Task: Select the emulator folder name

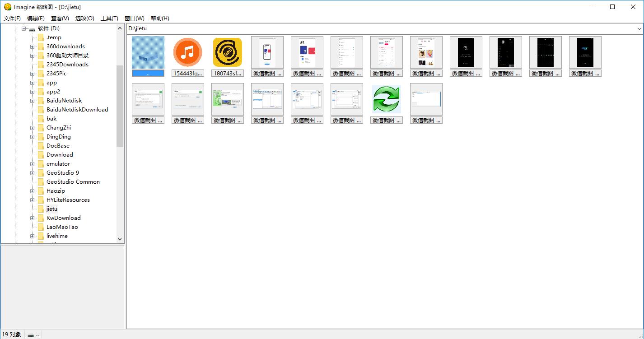Action: coord(58,164)
